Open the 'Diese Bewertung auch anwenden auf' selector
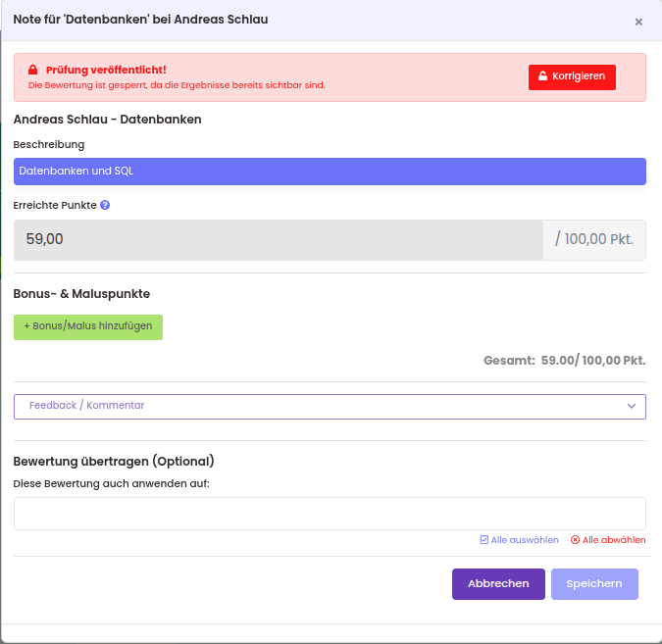This screenshot has height=644, width=662. pyautogui.click(x=330, y=514)
